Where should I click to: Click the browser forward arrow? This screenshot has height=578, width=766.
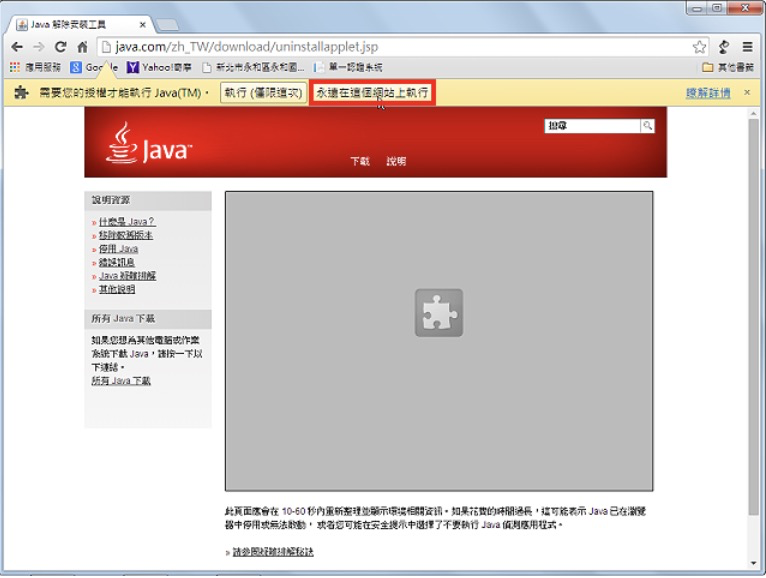tap(39, 47)
